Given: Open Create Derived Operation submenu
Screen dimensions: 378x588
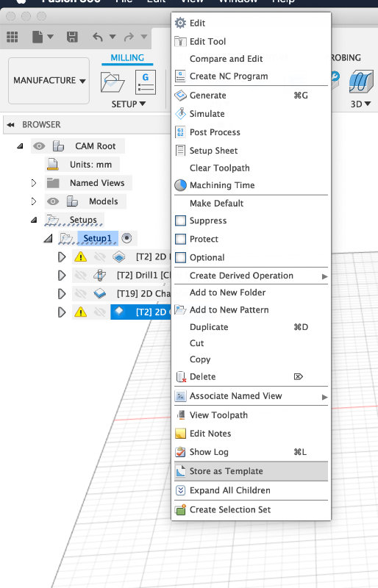Looking at the screenshot, I should (251, 276).
